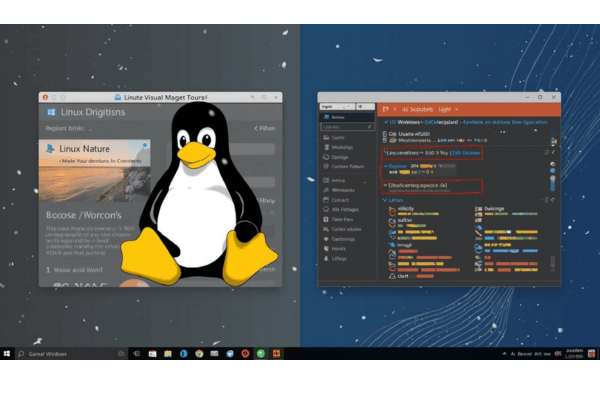Show hidden tray icons with the chevron

(504, 354)
